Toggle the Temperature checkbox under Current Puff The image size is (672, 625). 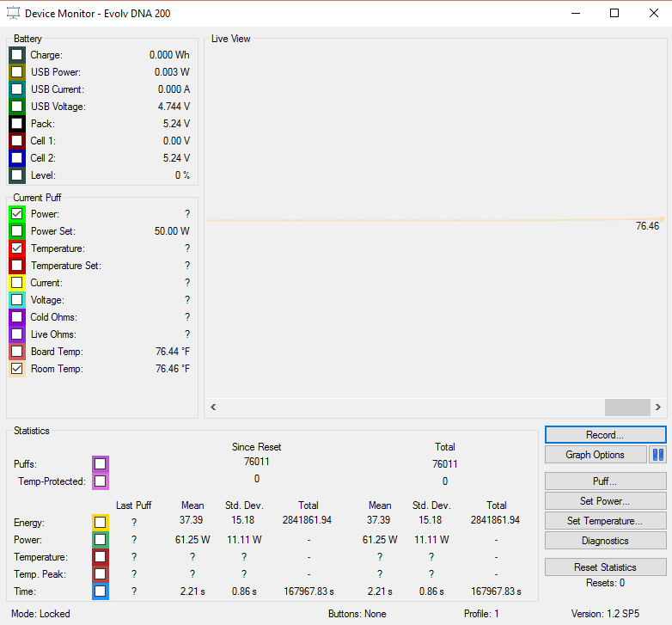click(17, 248)
